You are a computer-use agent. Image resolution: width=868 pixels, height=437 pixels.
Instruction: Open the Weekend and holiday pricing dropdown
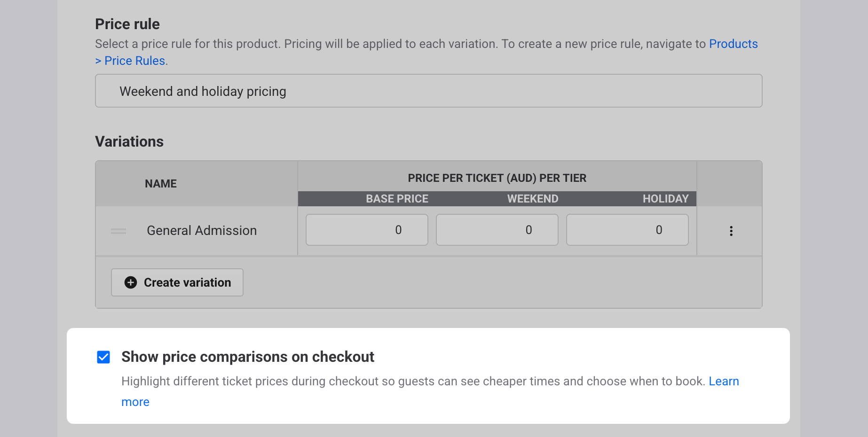(x=428, y=91)
